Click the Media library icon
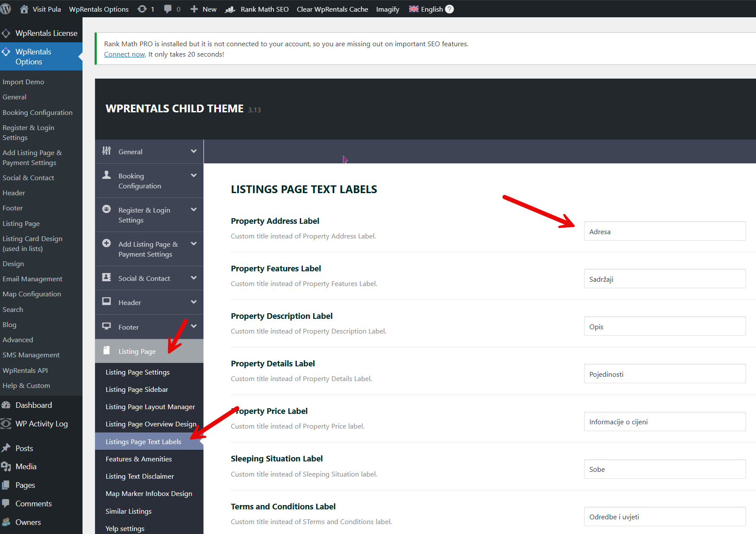The image size is (756, 534). click(x=6, y=467)
